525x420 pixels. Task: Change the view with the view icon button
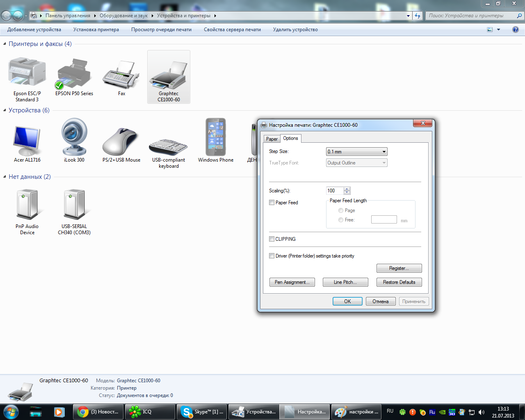[x=490, y=30]
